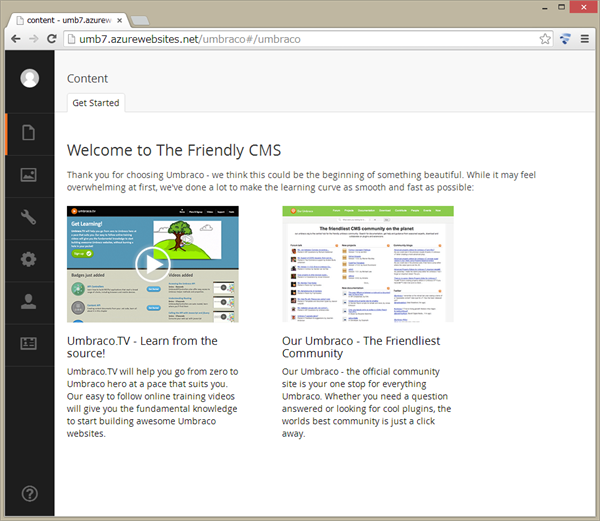
Task: Bookmark this page with star icon
Action: 545,39
